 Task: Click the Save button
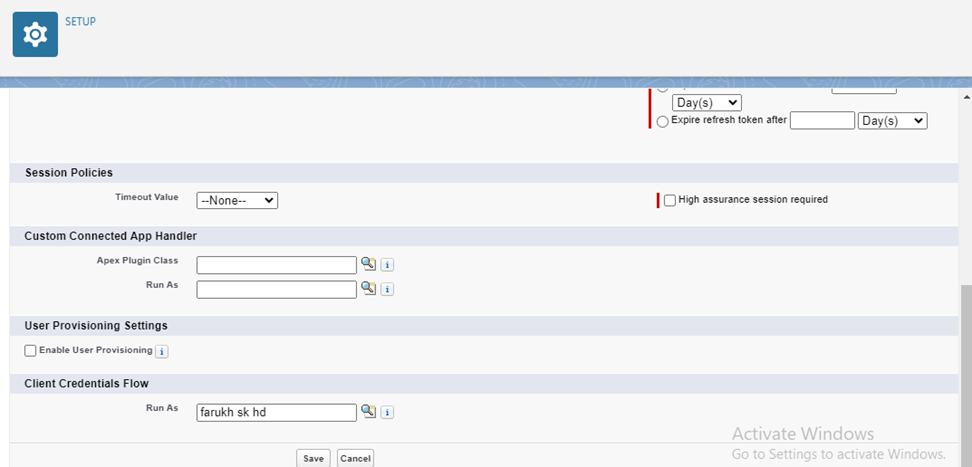click(x=313, y=458)
